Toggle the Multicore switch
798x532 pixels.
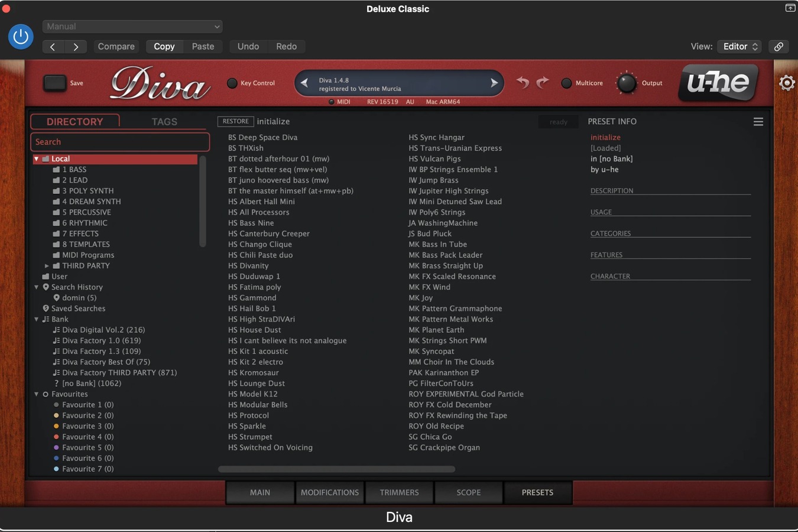566,83
